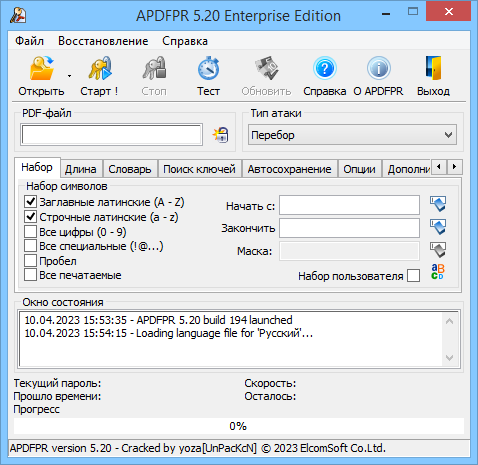
Task: Run the Тест benchmark icon
Action: click(208, 69)
